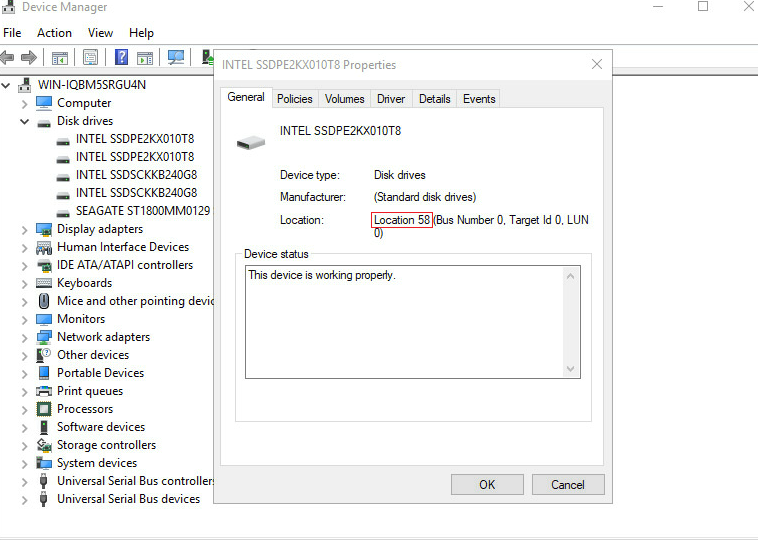Expand the Processors node
The image size is (758, 540).
tap(24, 409)
